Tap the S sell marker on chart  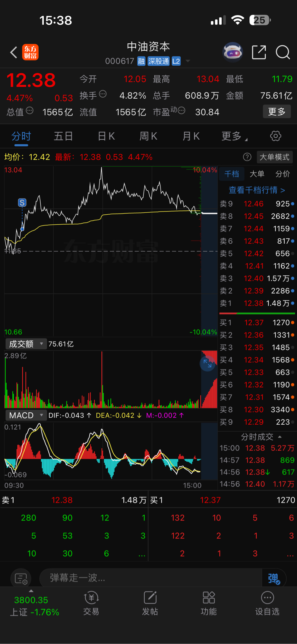22,202
